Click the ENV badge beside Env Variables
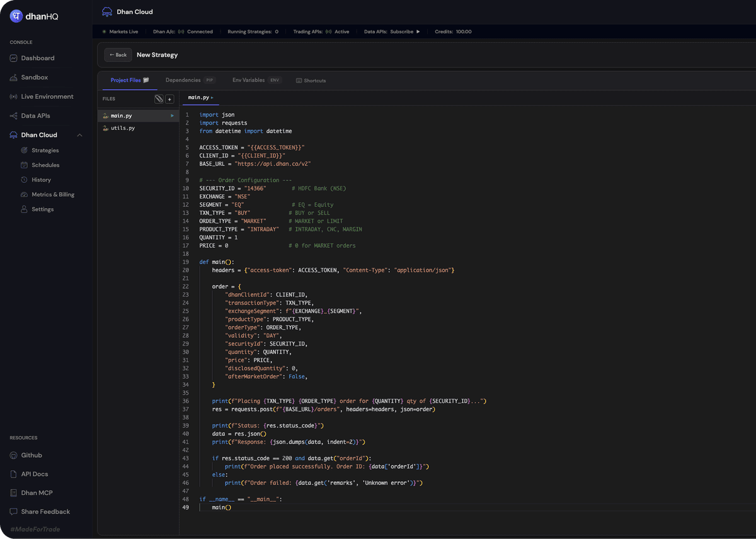Screen dimensions: 756x539 tap(275, 80)
